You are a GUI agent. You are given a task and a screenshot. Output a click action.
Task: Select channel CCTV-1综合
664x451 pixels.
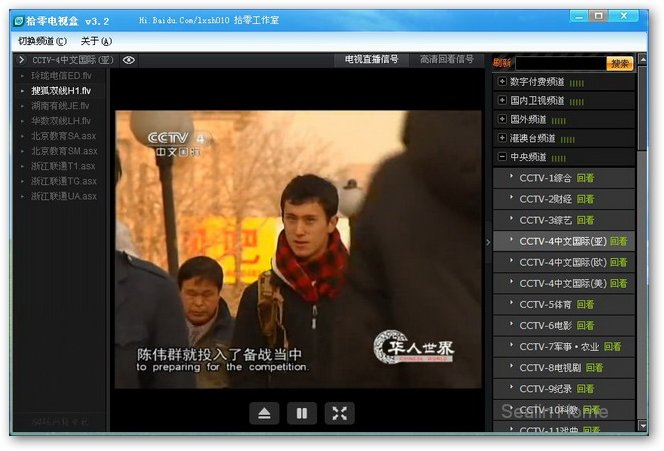(x=545, y=178)
